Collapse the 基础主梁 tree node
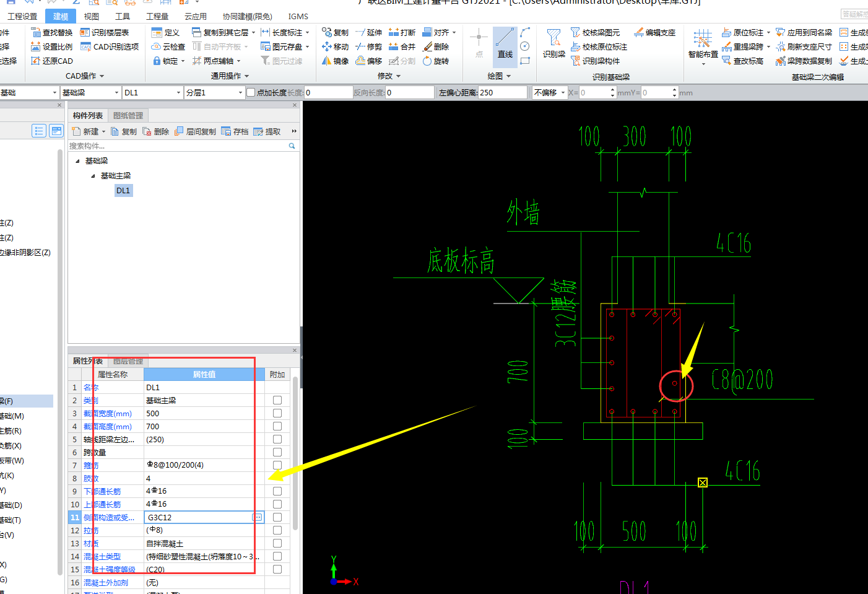 point(93,176)
